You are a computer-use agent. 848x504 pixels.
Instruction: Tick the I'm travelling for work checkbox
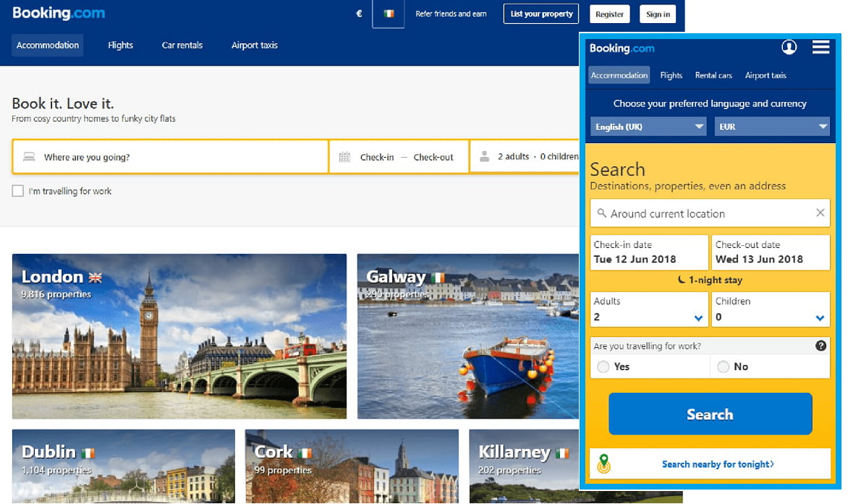(x=18, y=192)
